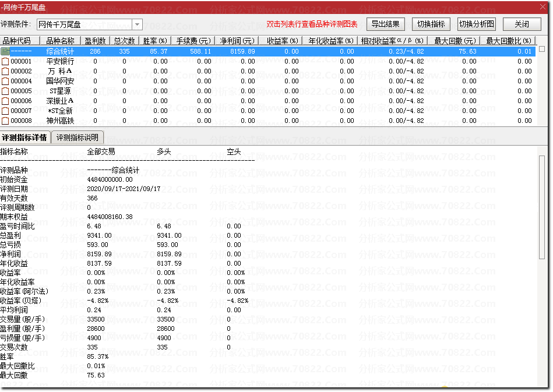Sort by 收益率(%) column header
553x392 pixels.
click(281, 41)
